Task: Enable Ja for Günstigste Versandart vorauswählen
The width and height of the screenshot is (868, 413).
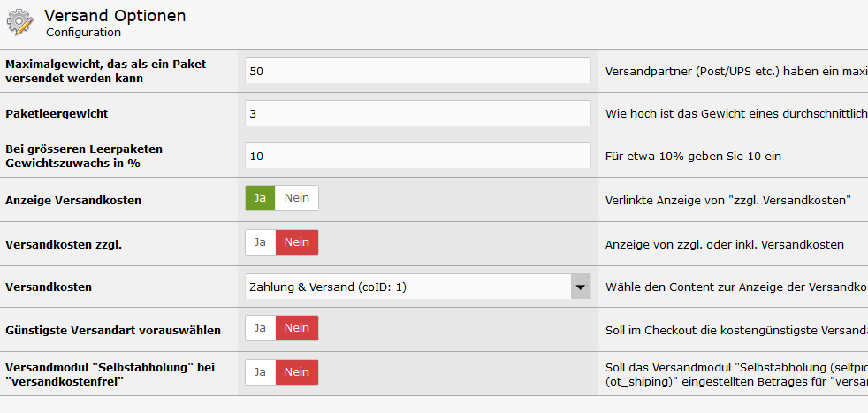Action: (x=261, y=328)
